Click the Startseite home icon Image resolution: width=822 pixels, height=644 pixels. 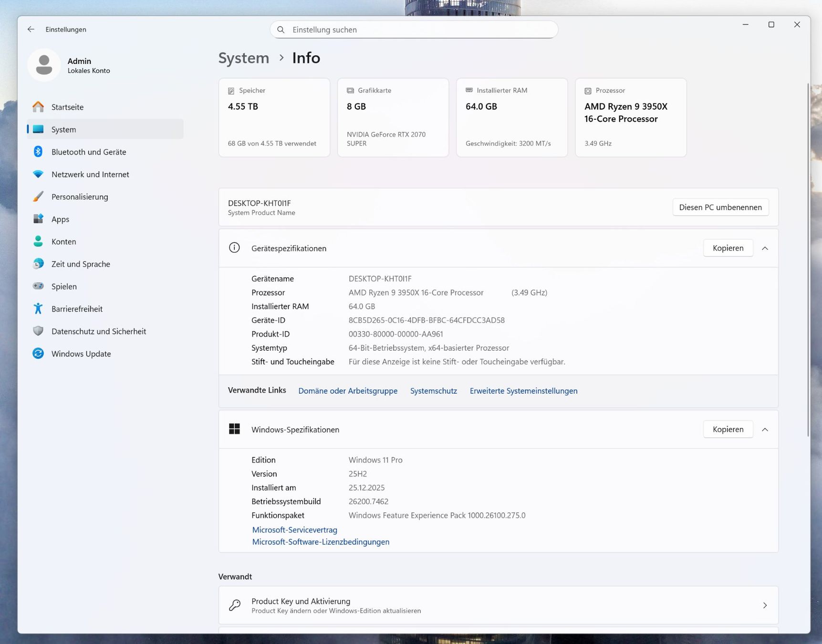click(x=38, y=107)
